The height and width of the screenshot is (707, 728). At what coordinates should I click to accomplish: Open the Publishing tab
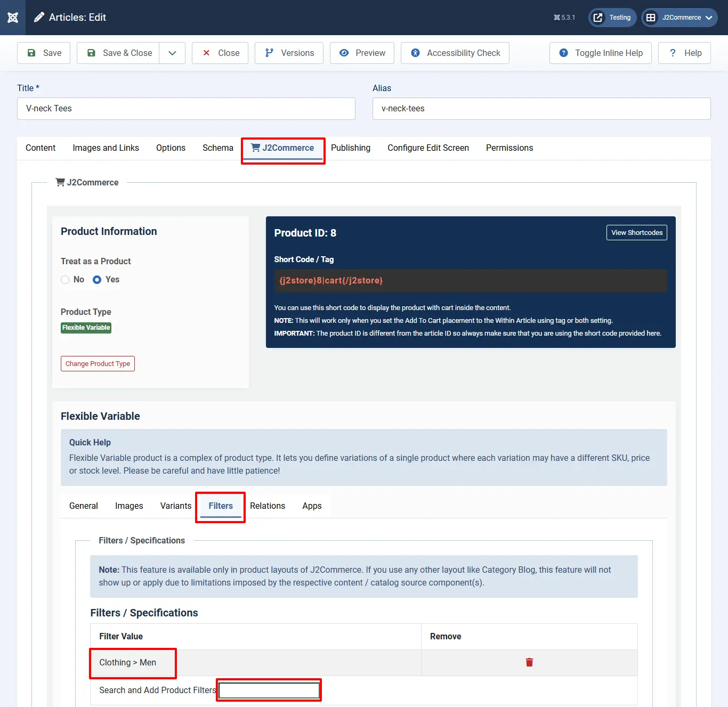pyautogui.click(x=351, y=148)
